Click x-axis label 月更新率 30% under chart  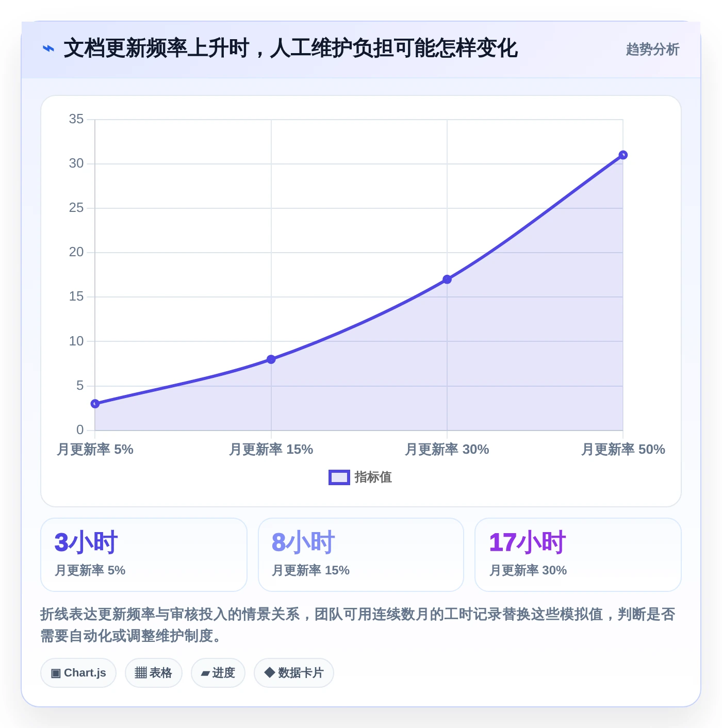tap(447, 450)
